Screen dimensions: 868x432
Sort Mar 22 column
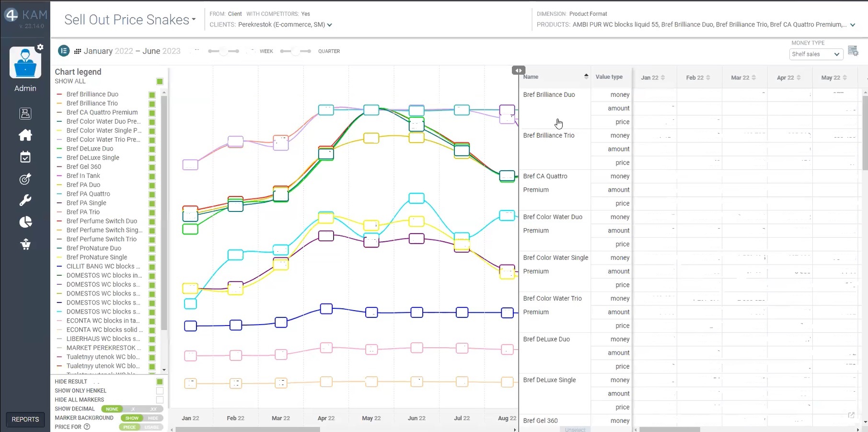point(753,78)
